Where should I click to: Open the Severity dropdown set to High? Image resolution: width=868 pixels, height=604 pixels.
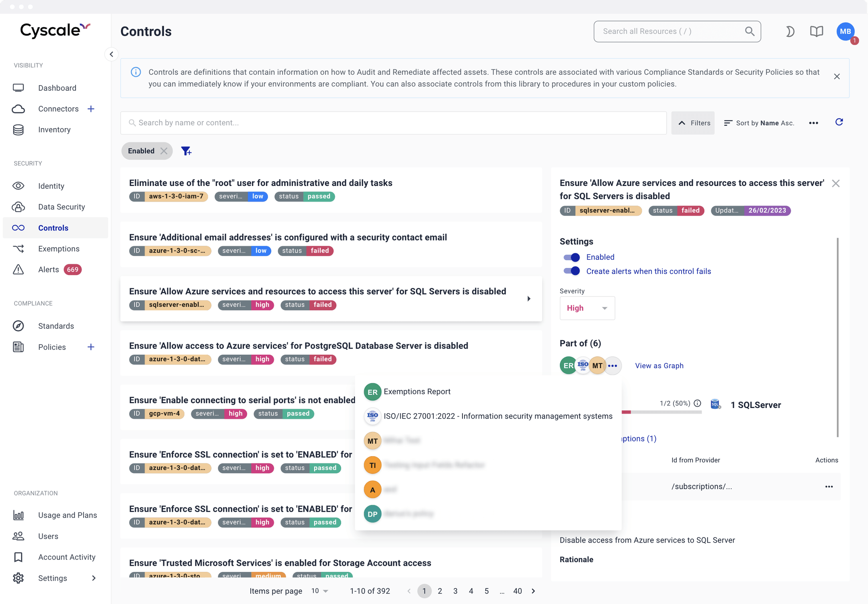pos(587,308)
